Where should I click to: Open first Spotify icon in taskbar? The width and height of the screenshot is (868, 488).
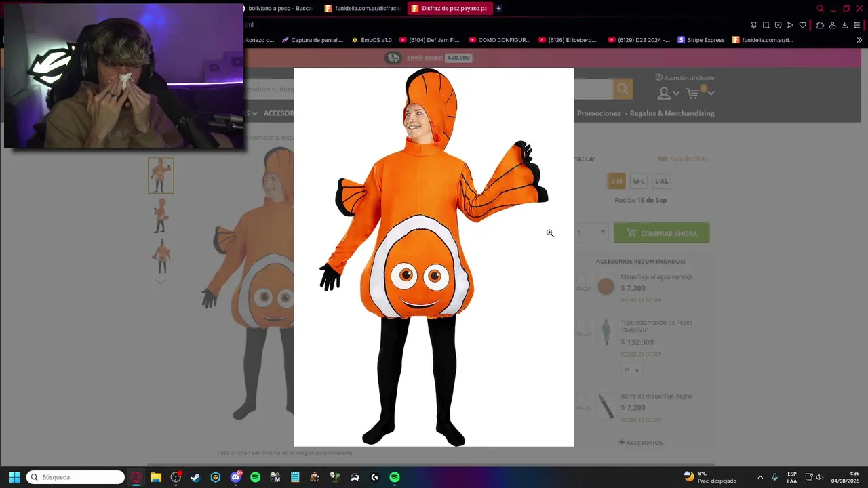(255, 477)
